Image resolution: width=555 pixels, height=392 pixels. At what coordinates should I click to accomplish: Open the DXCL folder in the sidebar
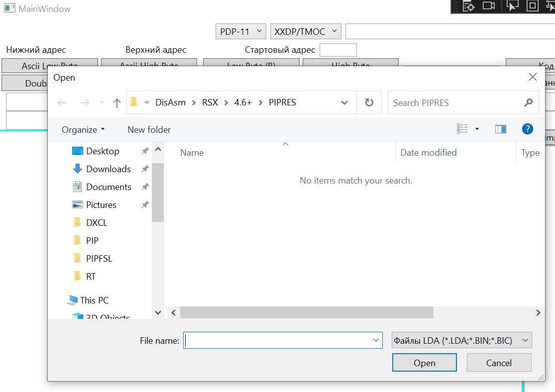(96, 223)
